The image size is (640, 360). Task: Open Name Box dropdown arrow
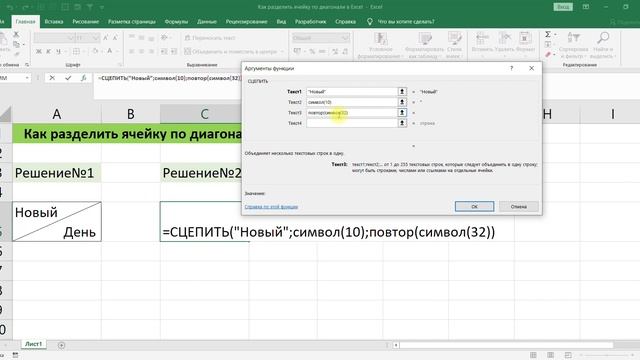pos(27,78)
